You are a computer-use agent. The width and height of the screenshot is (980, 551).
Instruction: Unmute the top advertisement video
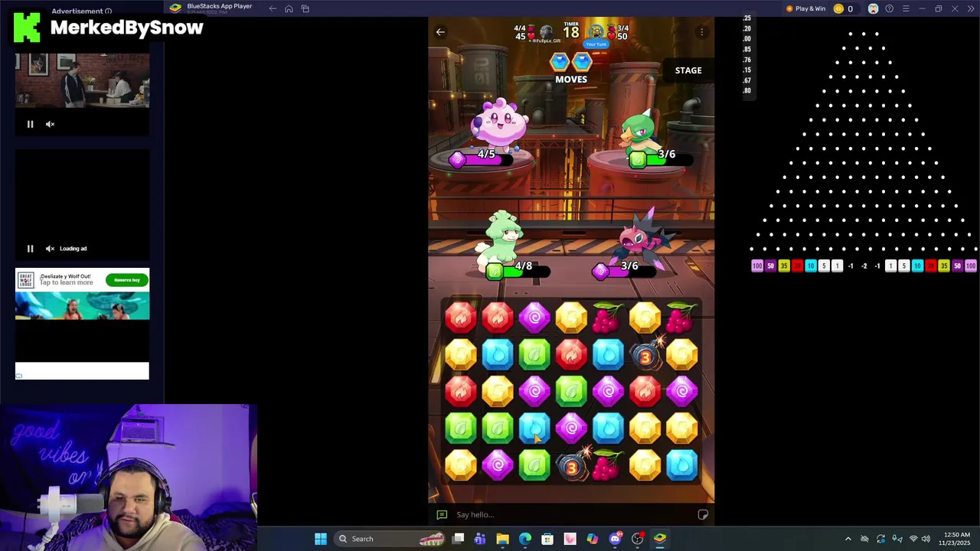(x=50, y=124)
